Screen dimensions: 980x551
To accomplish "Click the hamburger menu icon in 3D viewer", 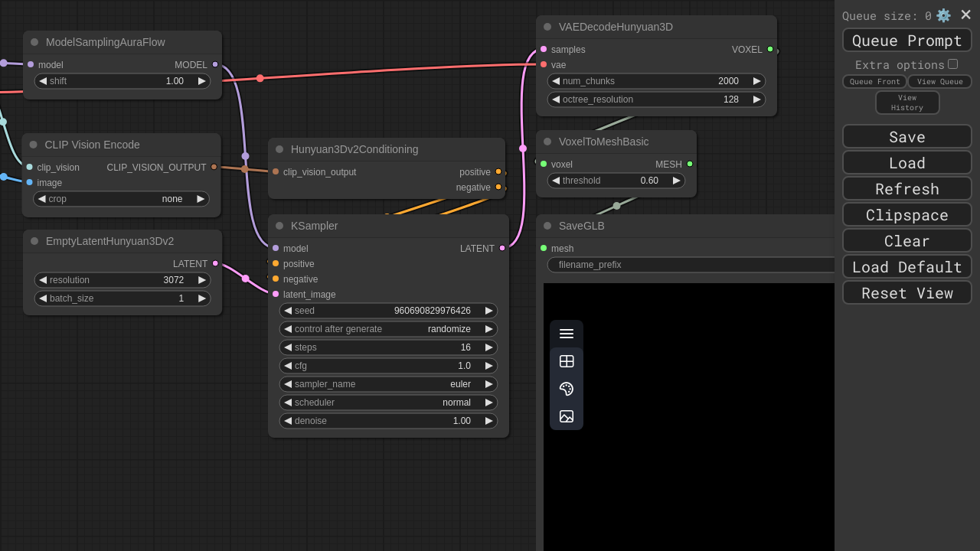I will 567,334.
